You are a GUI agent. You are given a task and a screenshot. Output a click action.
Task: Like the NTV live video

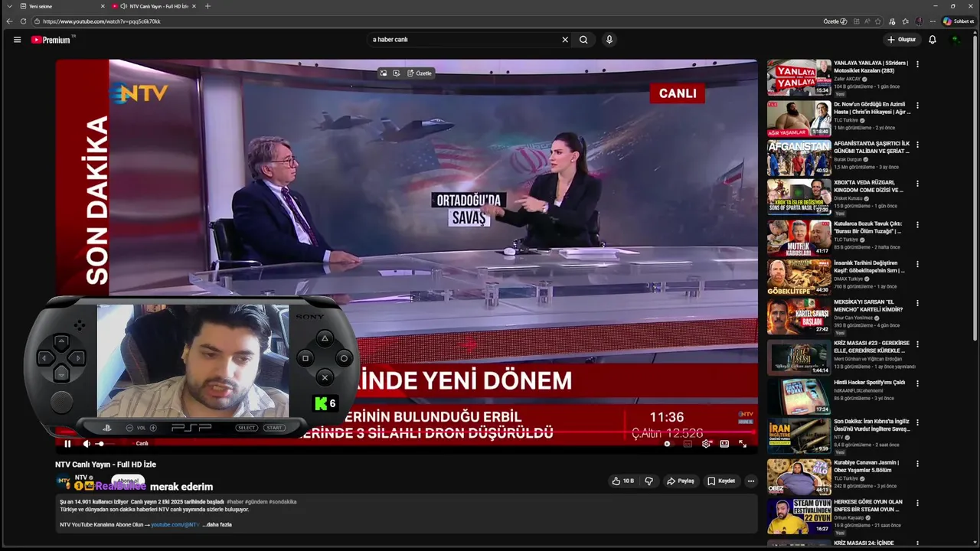(x=623, y=481)
